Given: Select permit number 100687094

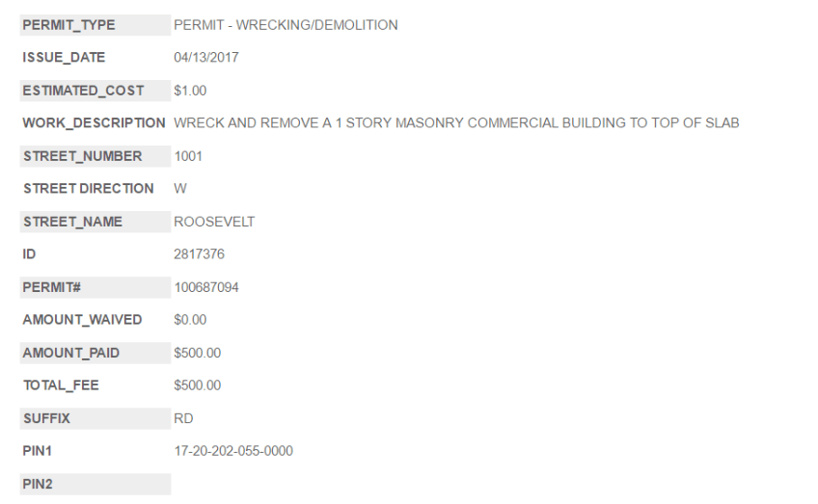Looking at the screenshot, I should [206, 287].
